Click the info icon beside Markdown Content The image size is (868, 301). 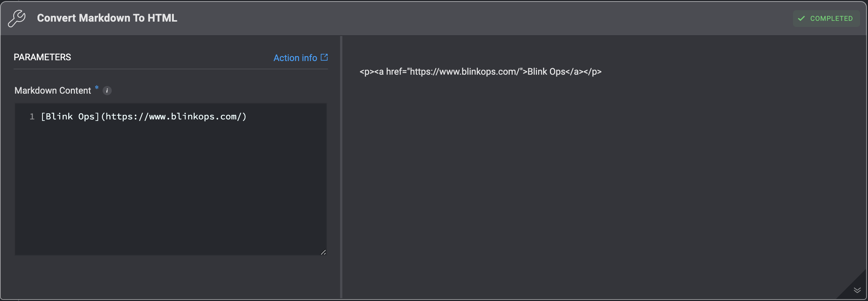107,91
